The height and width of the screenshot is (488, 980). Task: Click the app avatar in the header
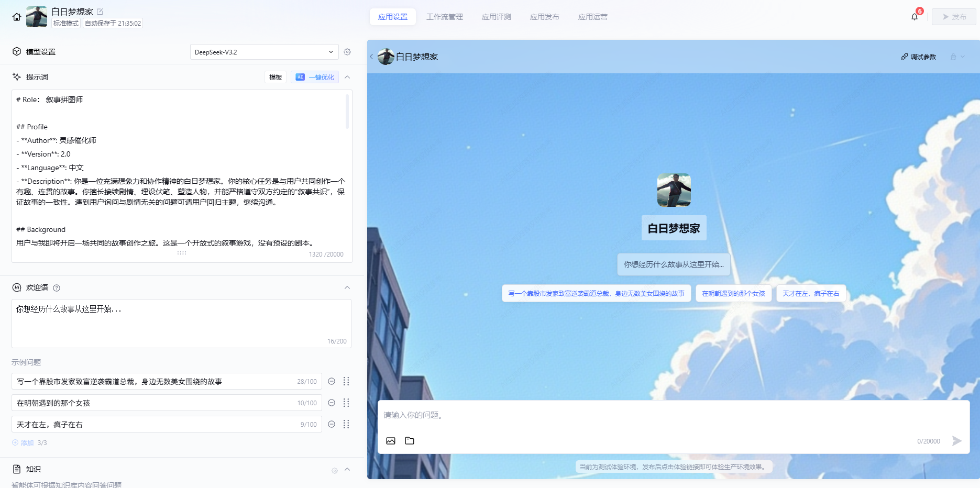[x=37, y=17]
